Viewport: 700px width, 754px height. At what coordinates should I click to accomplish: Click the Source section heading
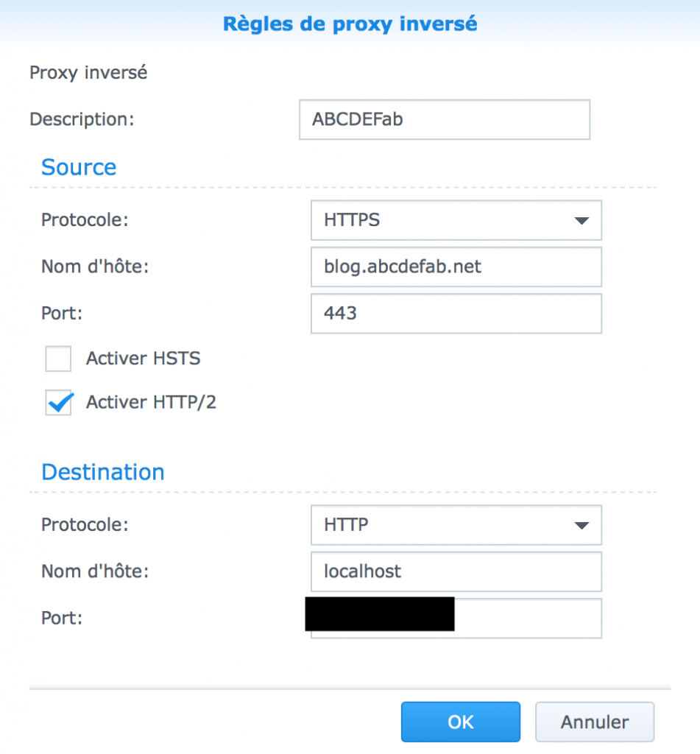point(79,167)
